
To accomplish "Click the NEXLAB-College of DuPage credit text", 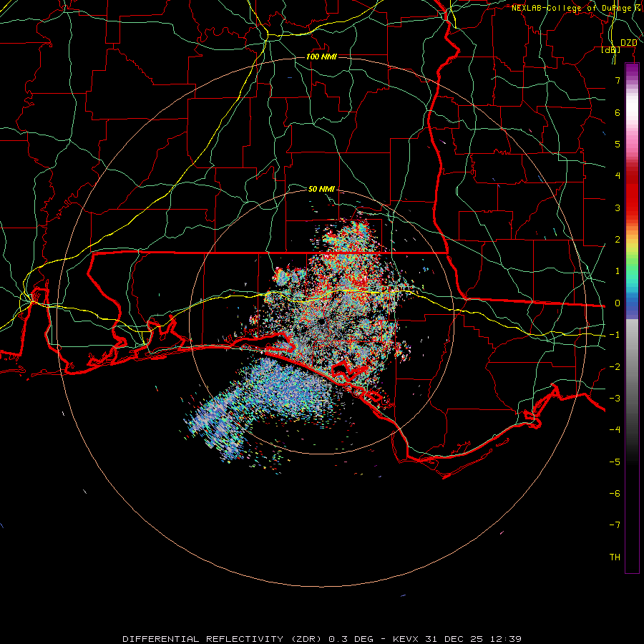I will 572,8.
